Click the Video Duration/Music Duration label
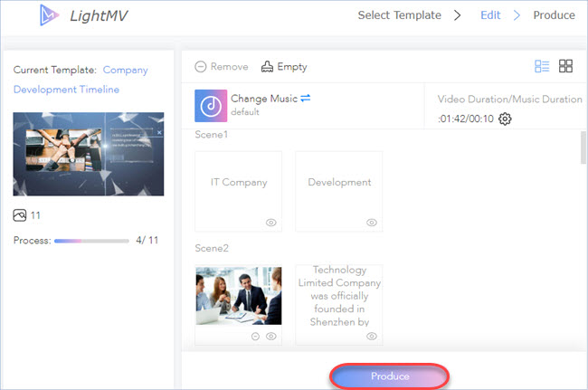 pyautogui.click(x=509, y=99)
